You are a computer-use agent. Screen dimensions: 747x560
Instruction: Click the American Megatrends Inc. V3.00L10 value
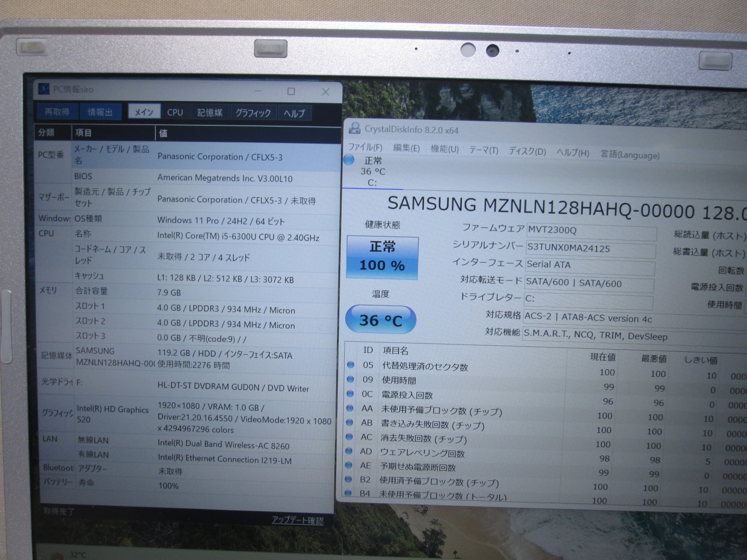[225, 178]
